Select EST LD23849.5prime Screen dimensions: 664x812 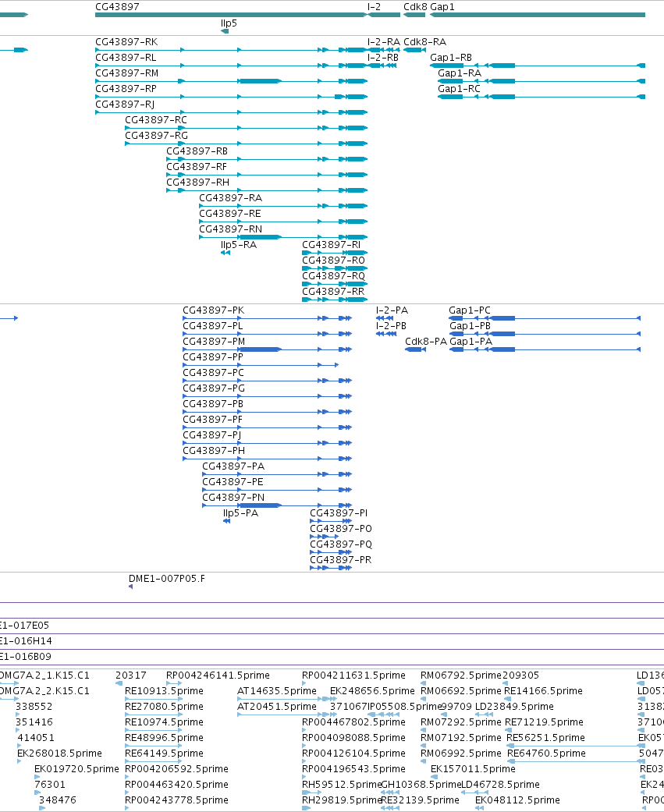coord(484,714)
